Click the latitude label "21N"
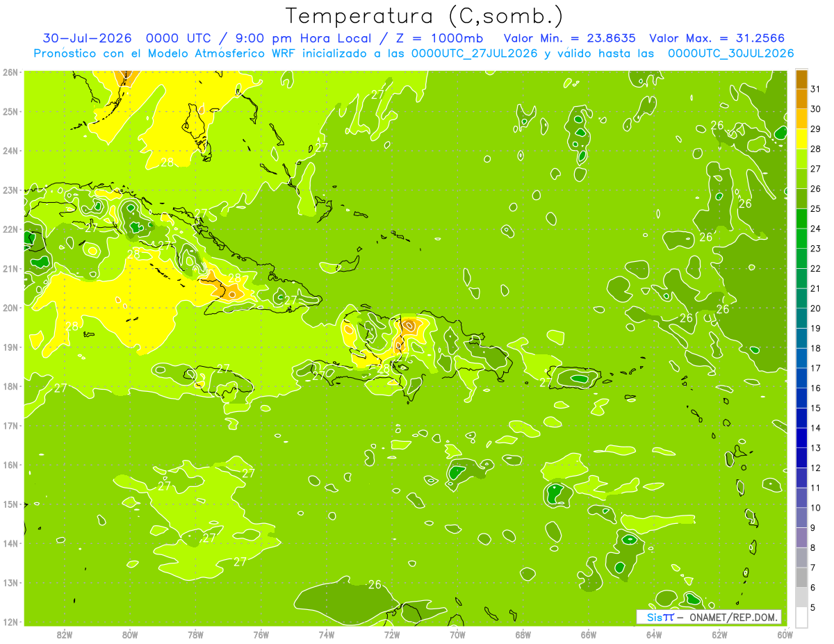 pos(10,268)
